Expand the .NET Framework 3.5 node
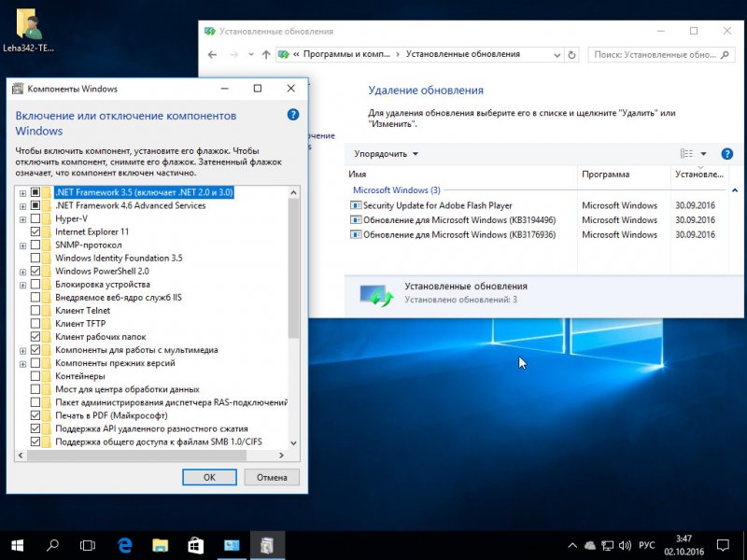 click(22, 193)
